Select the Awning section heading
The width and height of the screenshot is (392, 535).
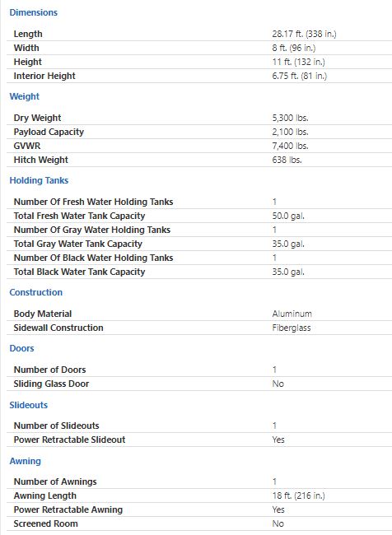(26, 461)
